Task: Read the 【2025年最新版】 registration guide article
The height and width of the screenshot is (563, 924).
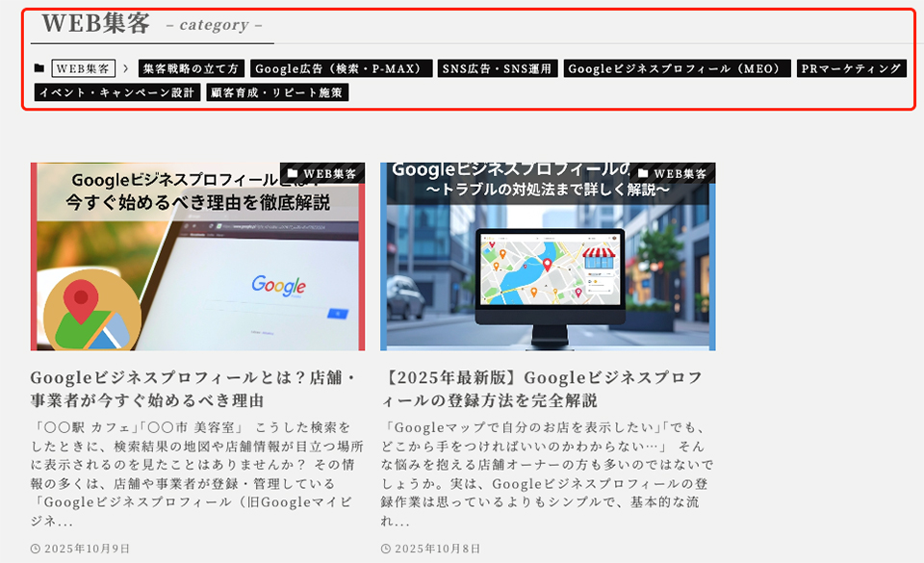Action: (x=543, y=388)
